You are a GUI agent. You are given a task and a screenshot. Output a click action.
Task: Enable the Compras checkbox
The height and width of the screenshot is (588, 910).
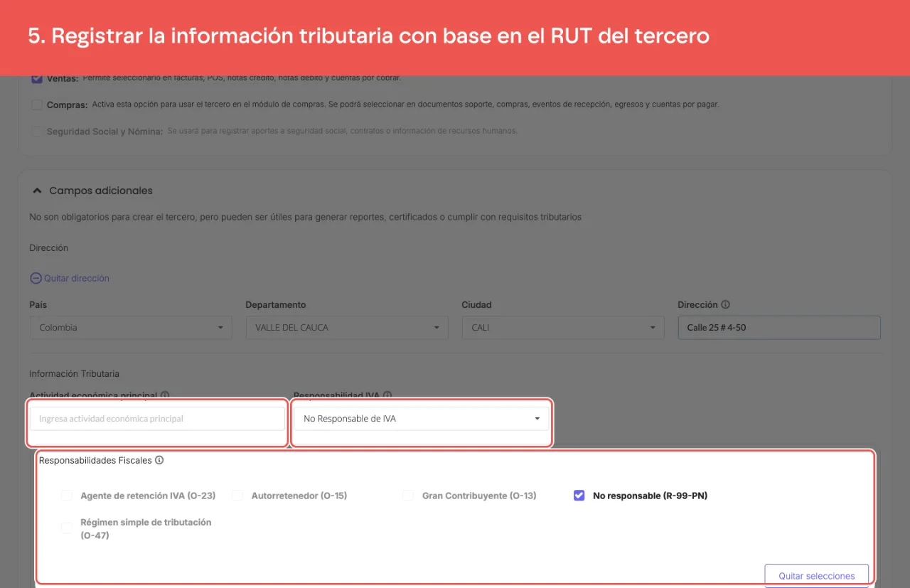pos(37,105)
